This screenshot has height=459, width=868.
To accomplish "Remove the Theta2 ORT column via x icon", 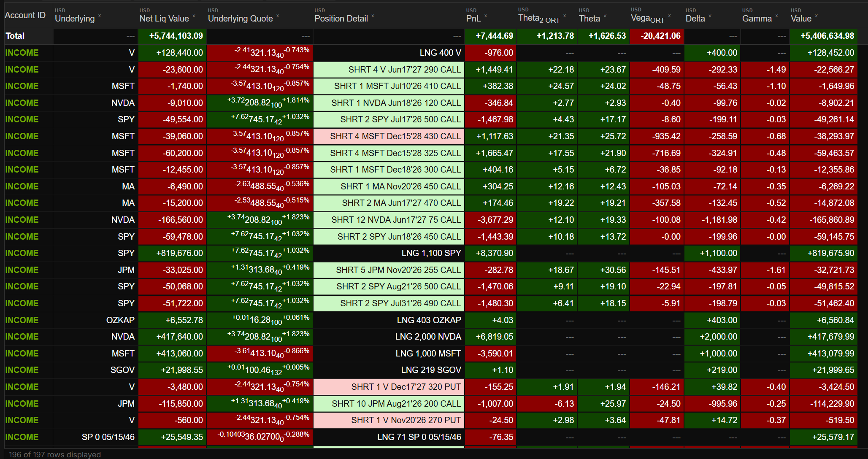I will [565, 16].
